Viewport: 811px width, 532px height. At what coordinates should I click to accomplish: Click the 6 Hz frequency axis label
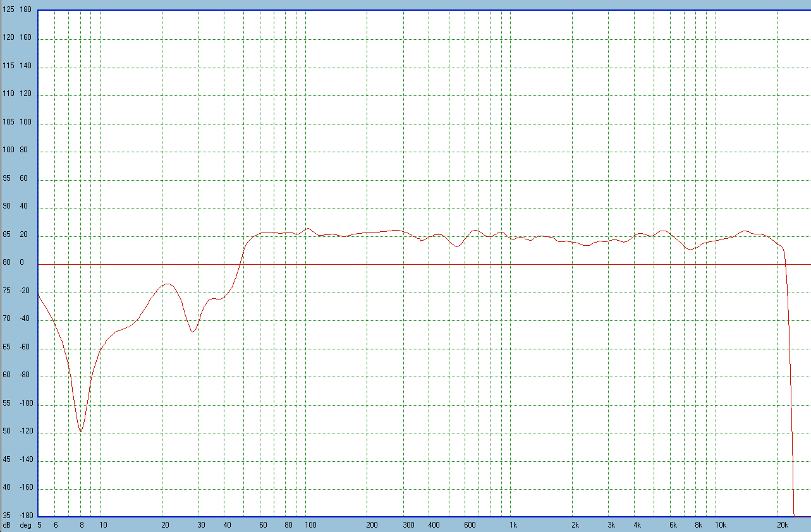pos(56,525)
